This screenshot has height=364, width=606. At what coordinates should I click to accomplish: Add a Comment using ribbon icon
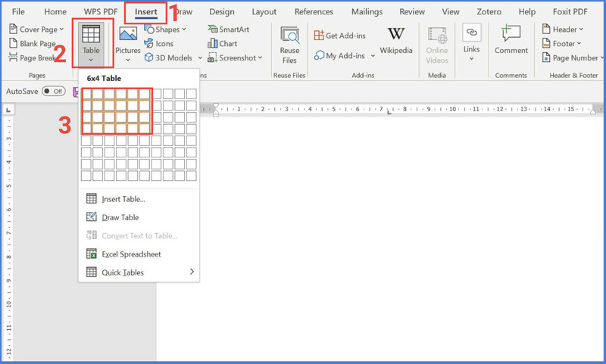(511, 39)
